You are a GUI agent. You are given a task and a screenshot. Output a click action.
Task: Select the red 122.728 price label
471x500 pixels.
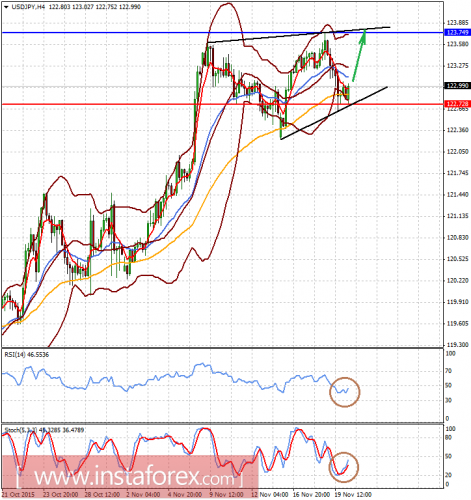(458, 104)
